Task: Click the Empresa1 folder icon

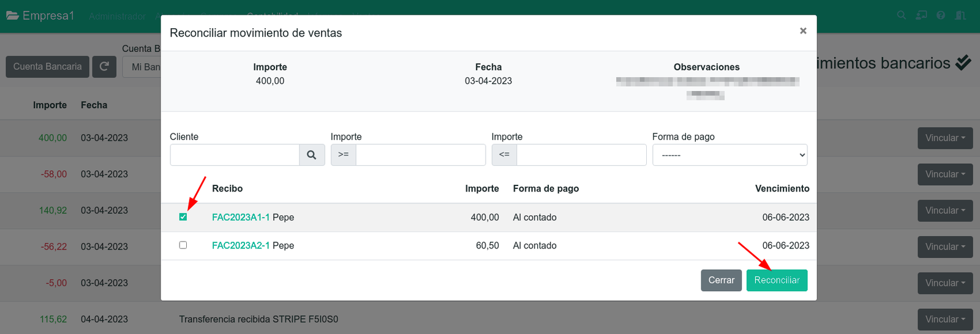Action: pyautogui.click(x=12, y=15)
